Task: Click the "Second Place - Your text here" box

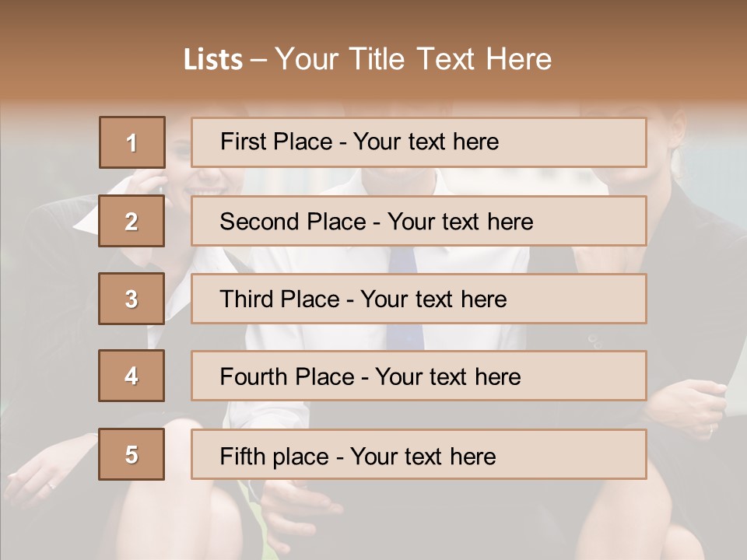Action: [x=419, y=221]
